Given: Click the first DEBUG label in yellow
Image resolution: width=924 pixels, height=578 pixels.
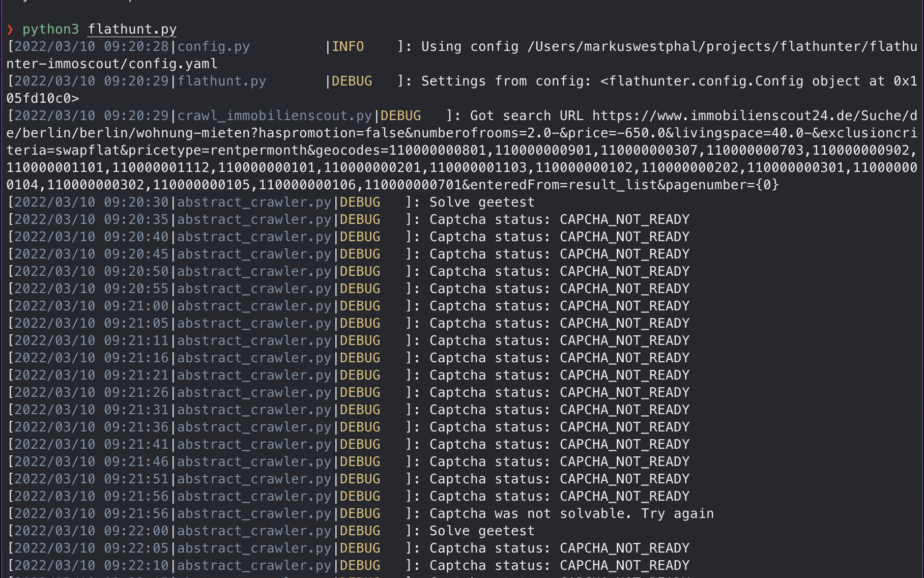Looking at the screenshot, I should point(352,81).
